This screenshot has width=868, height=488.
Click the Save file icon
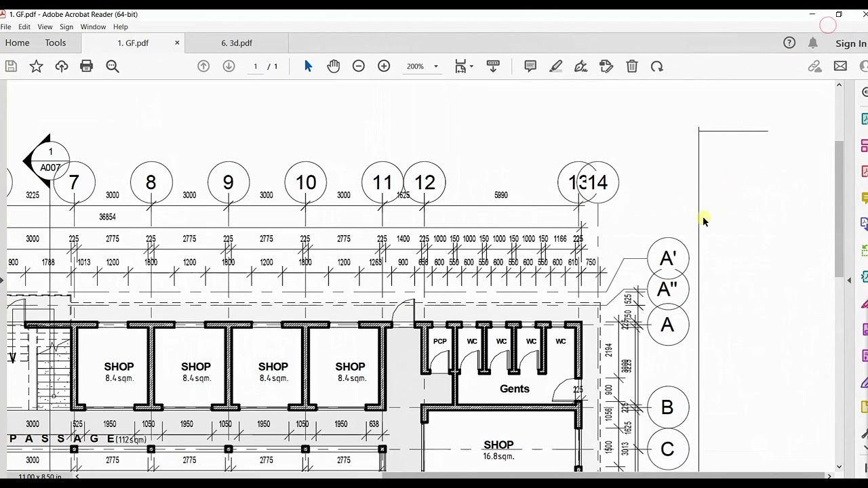(x=11, y=66)
